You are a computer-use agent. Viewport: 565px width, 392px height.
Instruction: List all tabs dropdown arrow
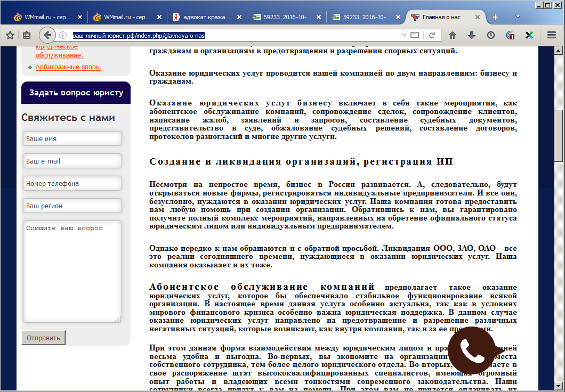(x=518, y=17)
